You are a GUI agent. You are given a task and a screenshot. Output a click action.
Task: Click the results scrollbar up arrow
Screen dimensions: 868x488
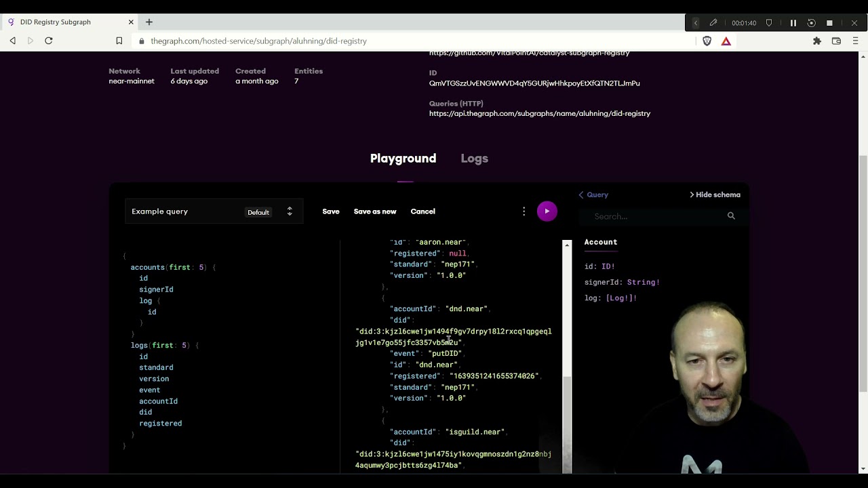567,244
